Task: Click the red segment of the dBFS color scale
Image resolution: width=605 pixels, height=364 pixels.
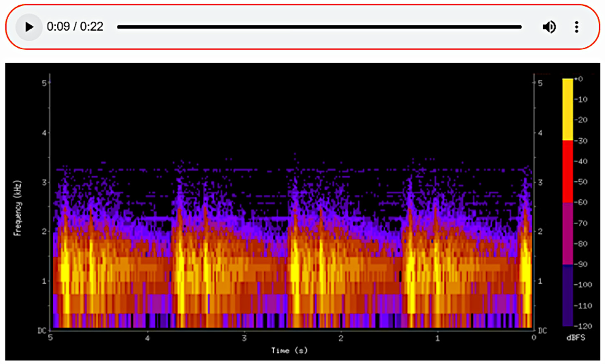Action: (567, 171)
